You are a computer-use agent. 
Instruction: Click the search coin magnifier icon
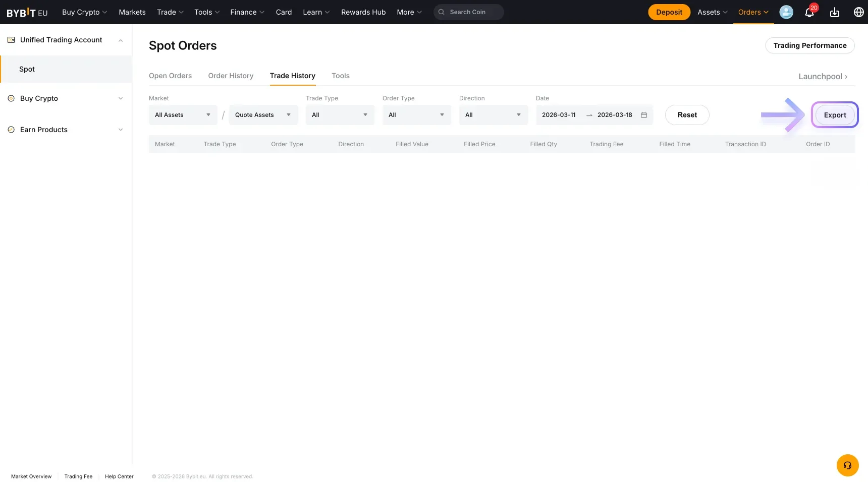point(441,12)
